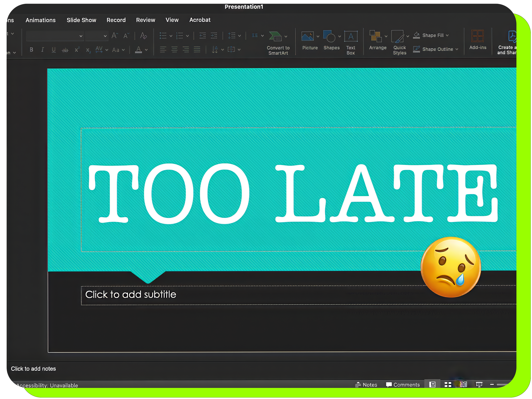The height and width of the screenshot is (399, 532).
Task: Switch to the Review tab
Action: click(x=146, y=20)
